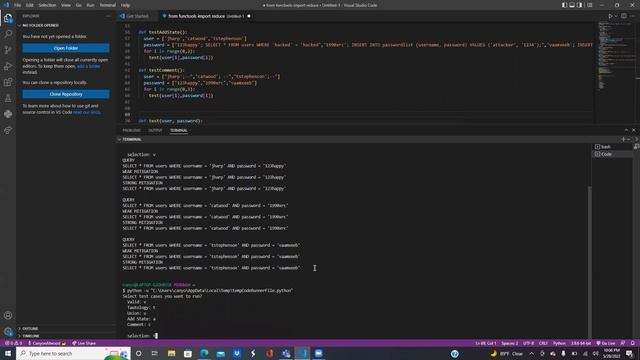Click the Clone Repository button
This screenshot has width=640, height=360.
click(66, 94)
